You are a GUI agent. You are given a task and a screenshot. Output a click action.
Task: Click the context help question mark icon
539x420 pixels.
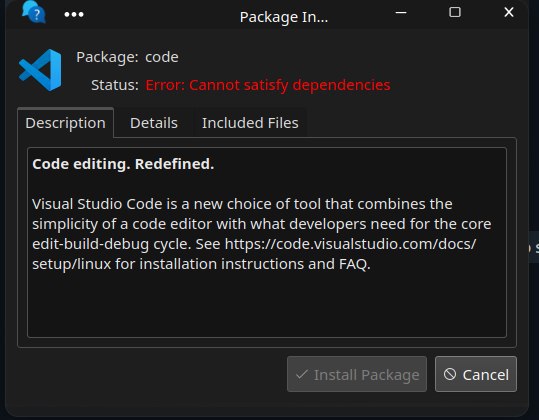point(34,12)
